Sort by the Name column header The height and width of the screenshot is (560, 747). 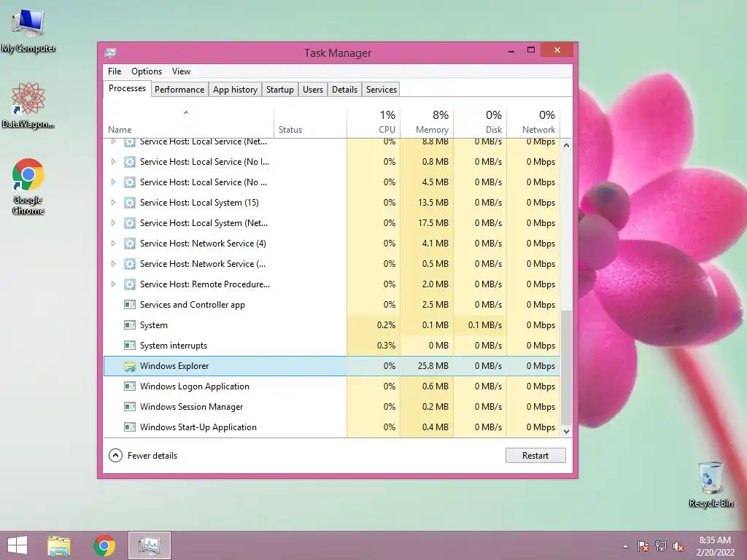point(189,122)
